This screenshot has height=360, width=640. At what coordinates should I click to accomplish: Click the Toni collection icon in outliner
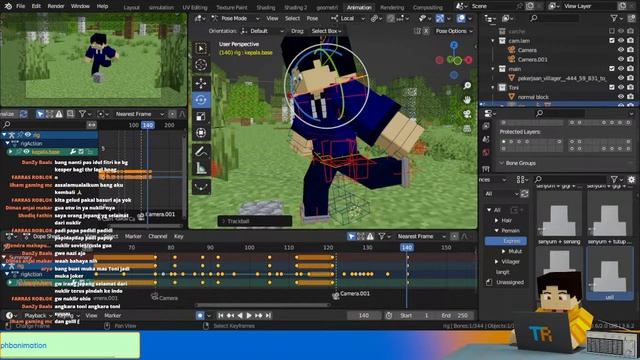point(502,87)
